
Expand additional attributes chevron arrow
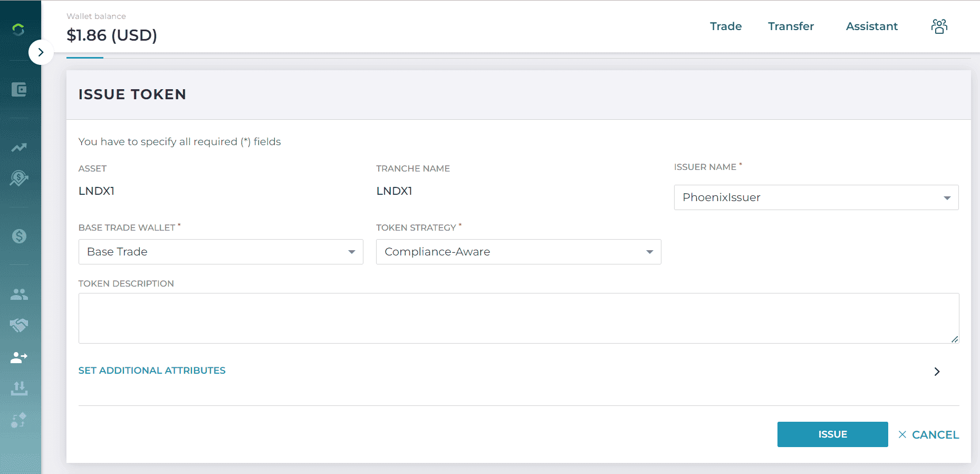coord(937,372)
